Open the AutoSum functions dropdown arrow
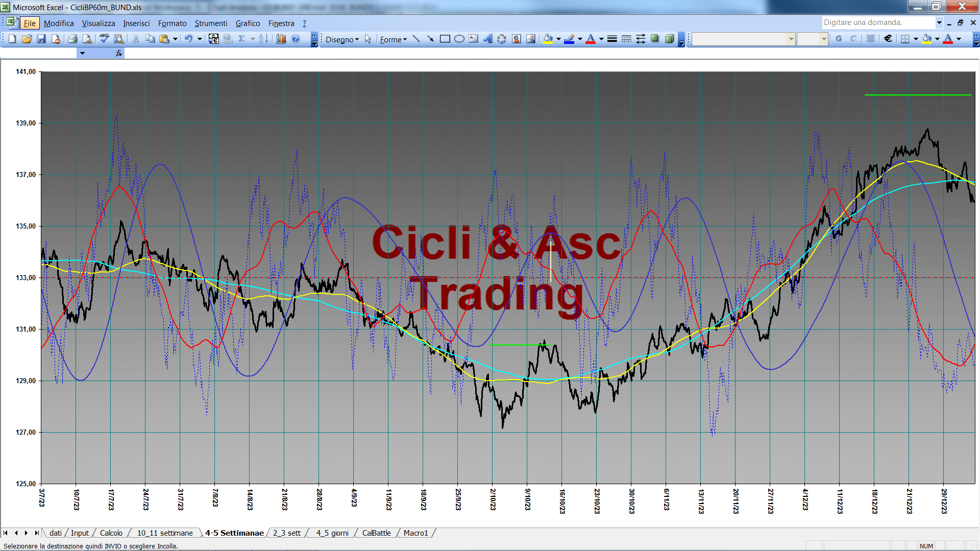The width and height of the screenshot is (980, 551). click(253, 39)
